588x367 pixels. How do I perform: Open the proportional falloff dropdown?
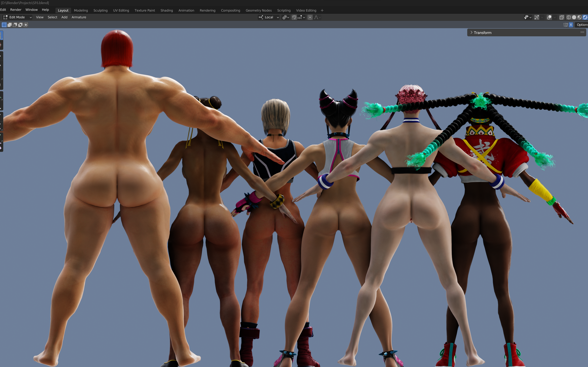click(x=317, y=17)
